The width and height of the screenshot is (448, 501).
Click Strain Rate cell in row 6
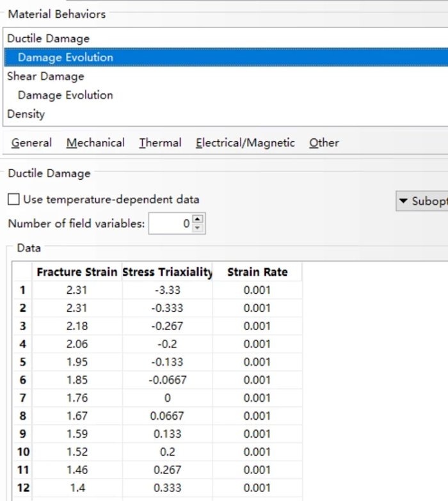257,380
